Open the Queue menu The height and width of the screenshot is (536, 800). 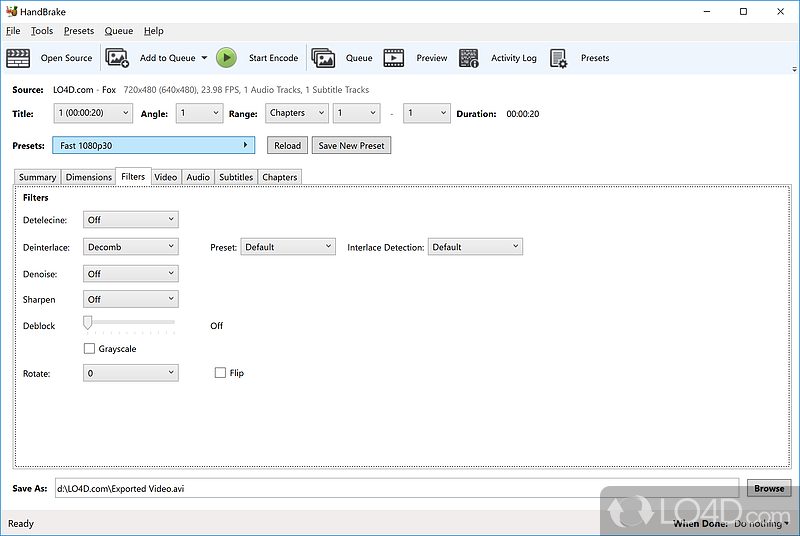(x=119, y=31)
